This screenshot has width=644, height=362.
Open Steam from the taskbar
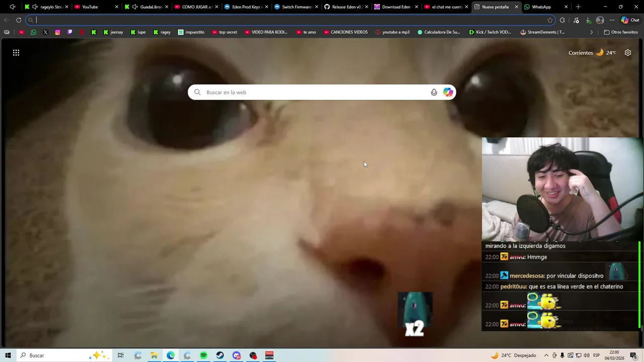[x=220, y=355]
